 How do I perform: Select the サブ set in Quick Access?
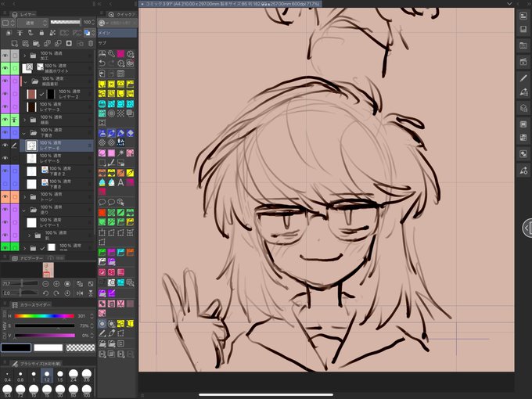tap(117, 43)
